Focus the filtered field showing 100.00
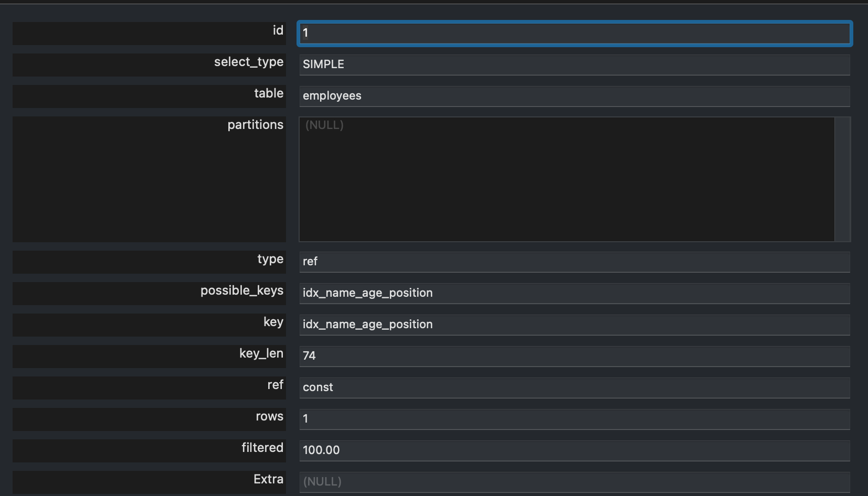Viewport: 868px width, 496px height. [x=574, y=450]
